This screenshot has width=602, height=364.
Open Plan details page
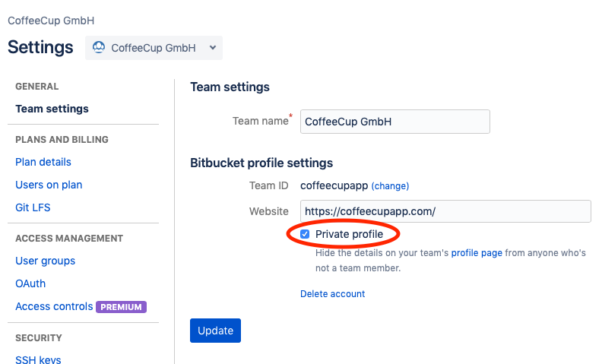coord(43,162)
